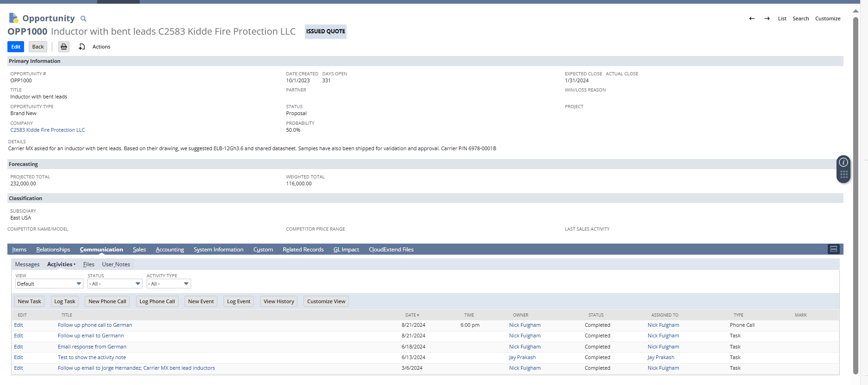Open the Messages subtab
The height and width of the screenshot is (385, 868).
[x=27, y=264]
